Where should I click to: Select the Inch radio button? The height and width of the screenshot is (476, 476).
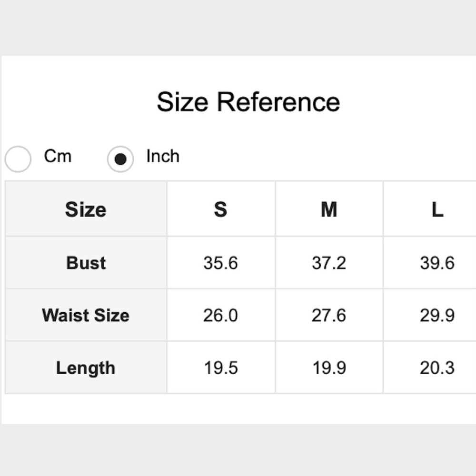[120, 159]
